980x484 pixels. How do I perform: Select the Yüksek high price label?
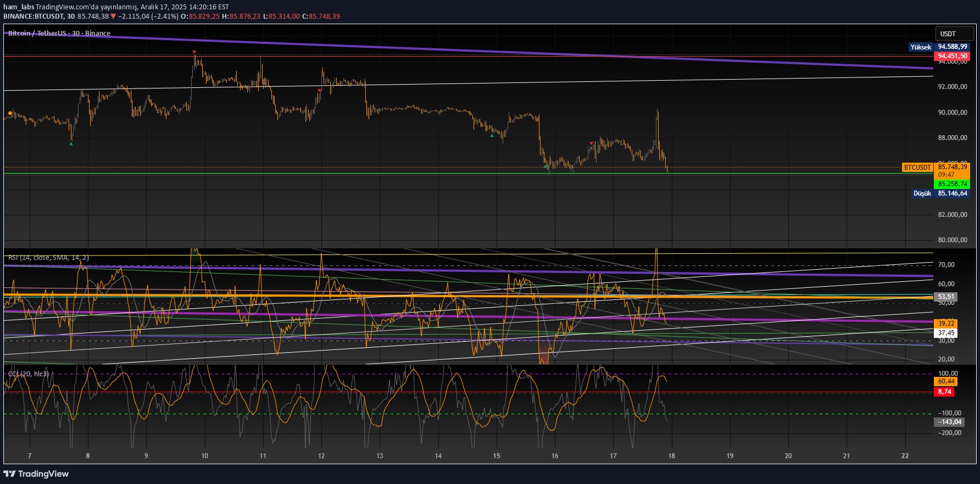921,47
